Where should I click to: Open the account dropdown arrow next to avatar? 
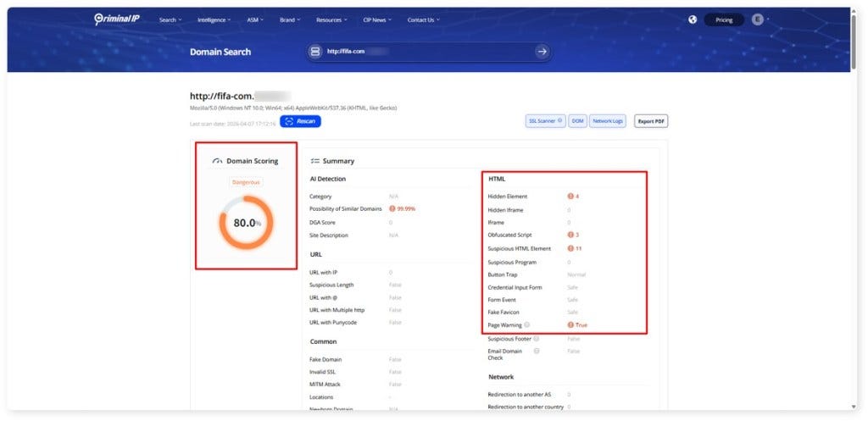(768, 20)
